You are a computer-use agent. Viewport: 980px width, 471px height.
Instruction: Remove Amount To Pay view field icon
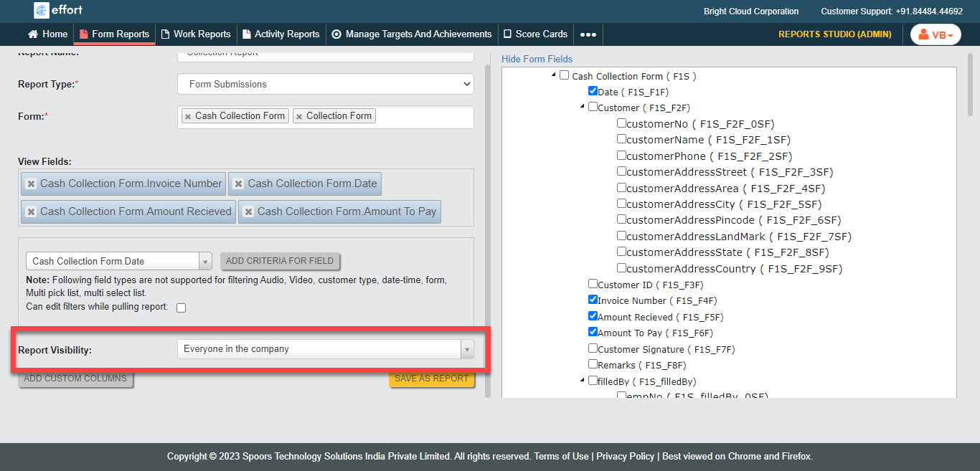[x=248, y=212]
